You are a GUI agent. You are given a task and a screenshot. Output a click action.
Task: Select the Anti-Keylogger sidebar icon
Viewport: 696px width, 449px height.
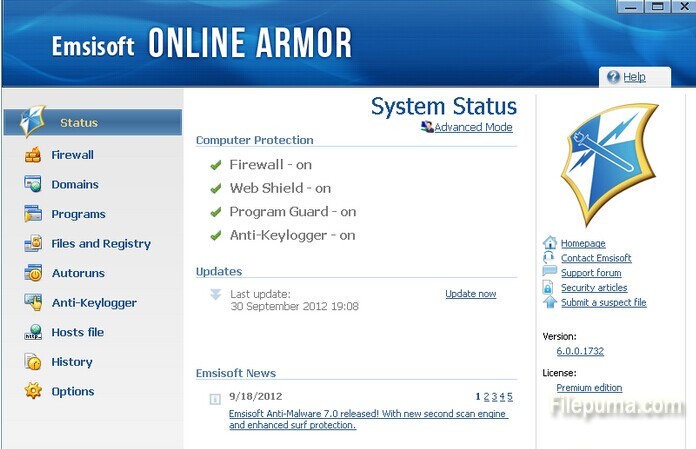pyautogui.click(x=33, y=302)
